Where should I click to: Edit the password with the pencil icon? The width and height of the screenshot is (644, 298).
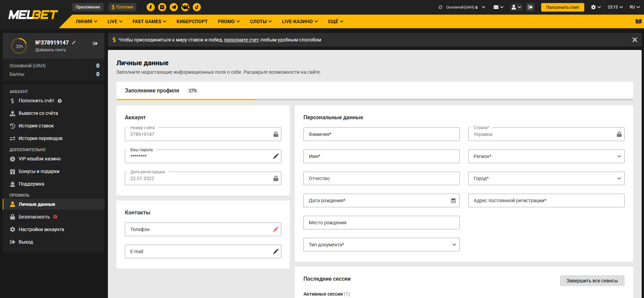[x=276, y=156]
